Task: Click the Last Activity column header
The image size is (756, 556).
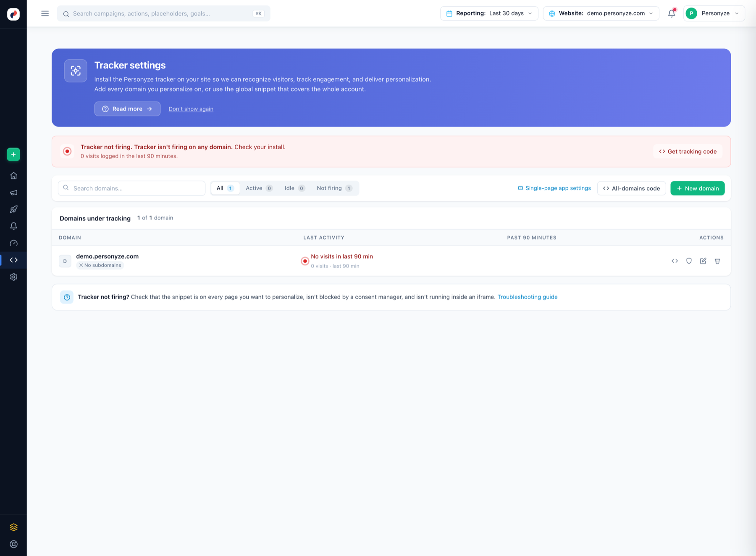Action: 324,238
